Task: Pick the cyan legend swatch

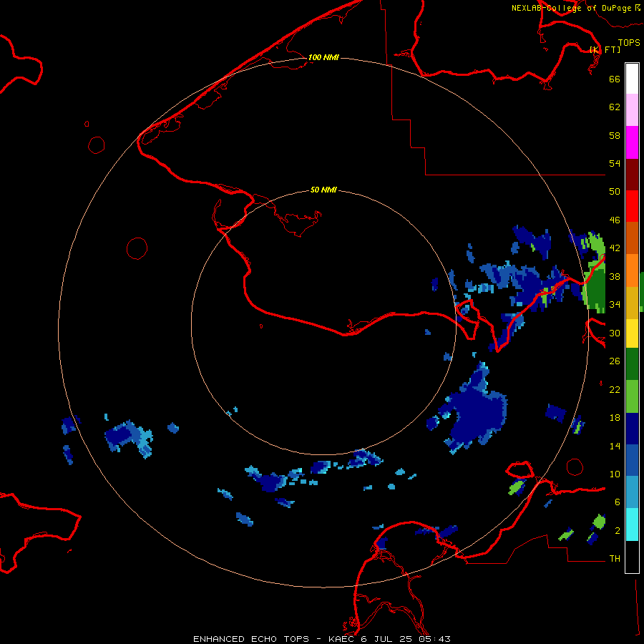Action: pos(632,525)
